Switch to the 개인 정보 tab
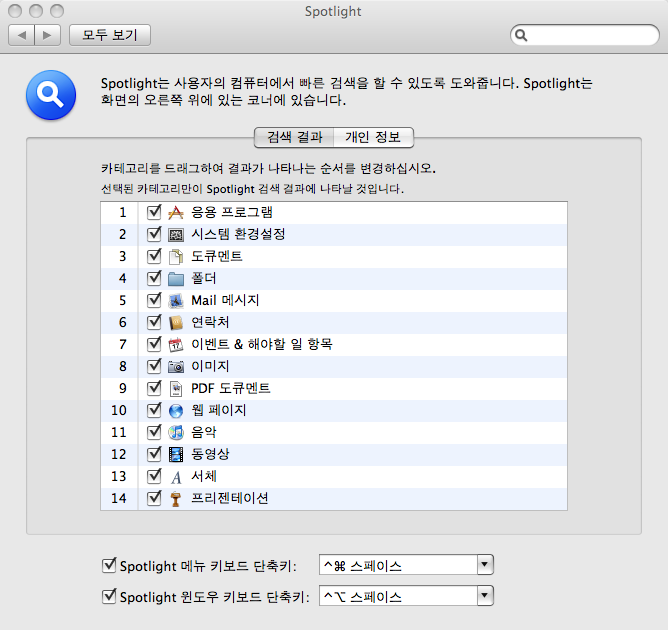Screen dimensions: 668x630 tap(373, 137)
